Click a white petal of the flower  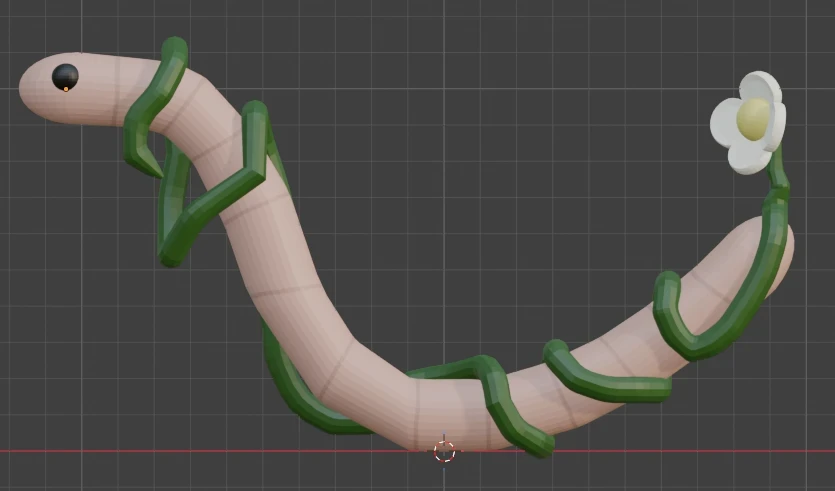coord(723,124)
